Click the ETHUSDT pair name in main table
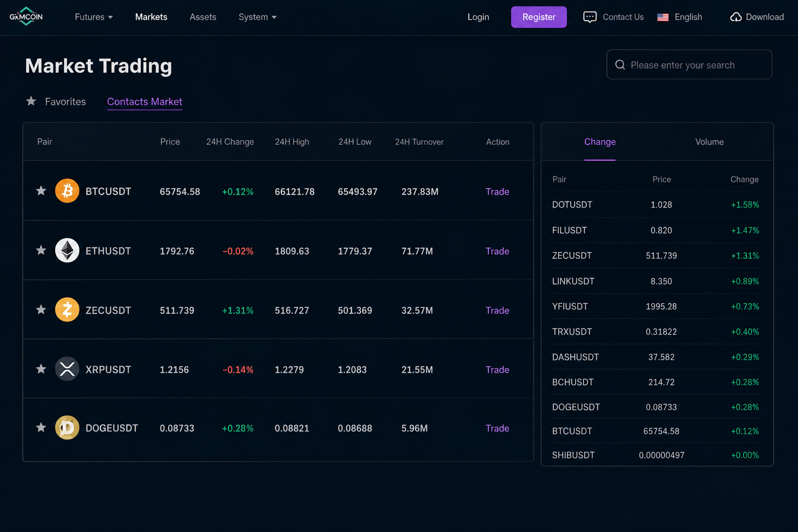Screen dimensions: 798x532 click(x=108, y=251)
